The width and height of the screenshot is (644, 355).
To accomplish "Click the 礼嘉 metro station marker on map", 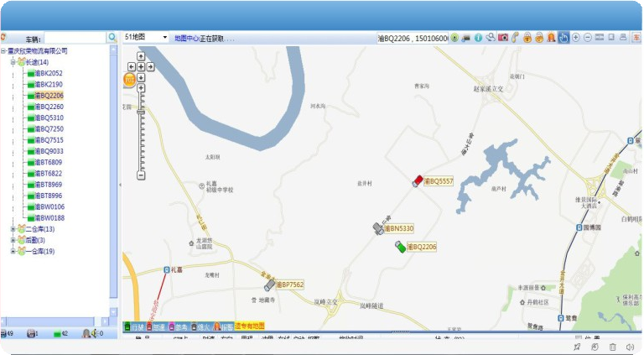I will [x=166, y=270].
